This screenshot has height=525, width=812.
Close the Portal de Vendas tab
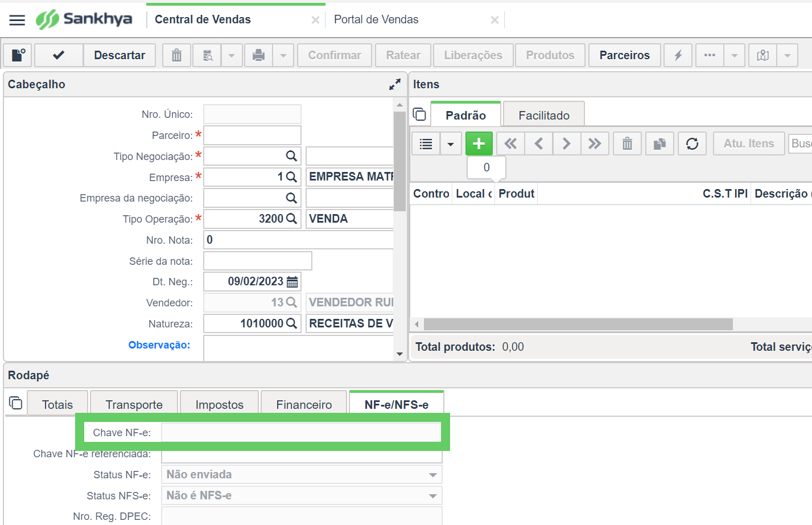click(x=494, y=20)
